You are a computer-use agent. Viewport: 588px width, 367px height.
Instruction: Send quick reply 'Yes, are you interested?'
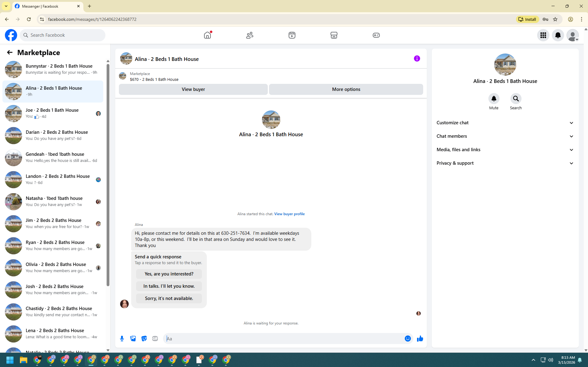click(169, 274)
